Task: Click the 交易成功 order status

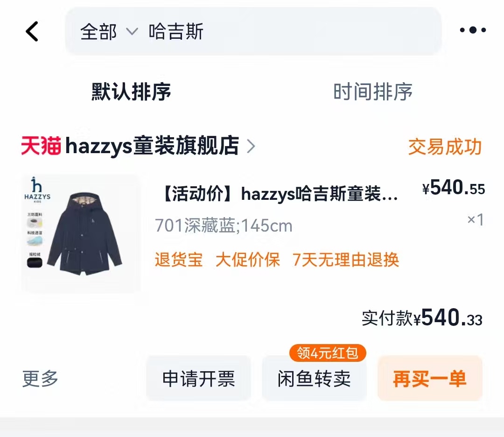Action: coord(445,147)
